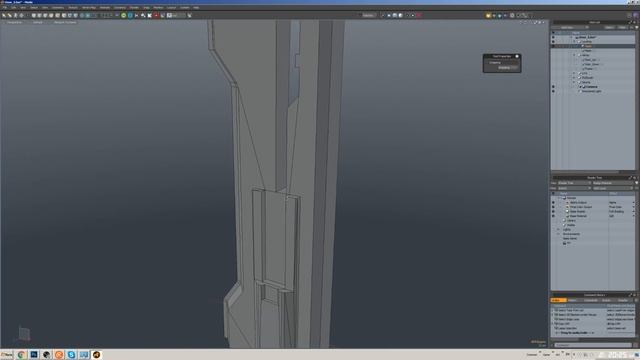Toggle visibility of Alpha Output in Shader Tree
Screen dimensions: 640x360
coord(553,202)
